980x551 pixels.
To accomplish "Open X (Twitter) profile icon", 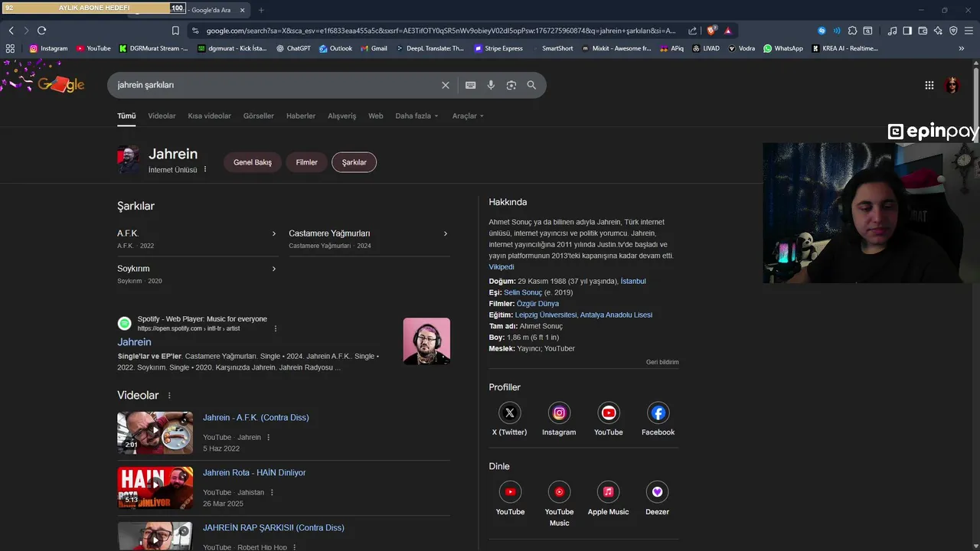I will [x=509, y=413].
